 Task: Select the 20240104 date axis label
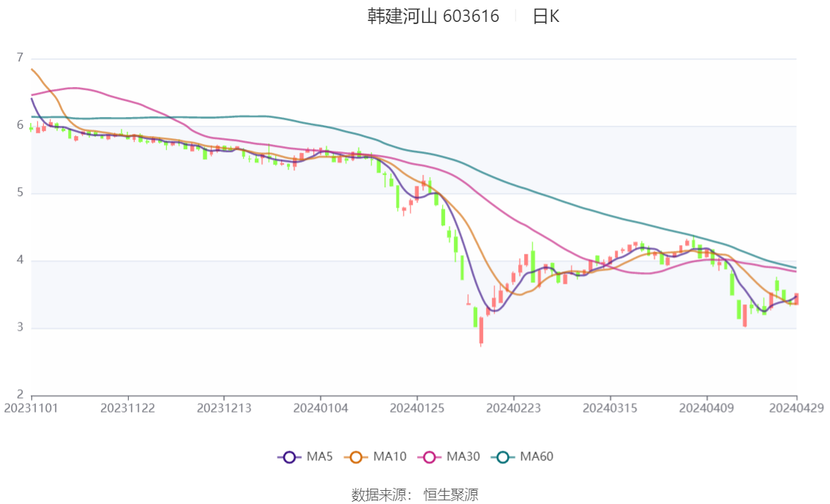pyautogui.click(x=321, y=408)
